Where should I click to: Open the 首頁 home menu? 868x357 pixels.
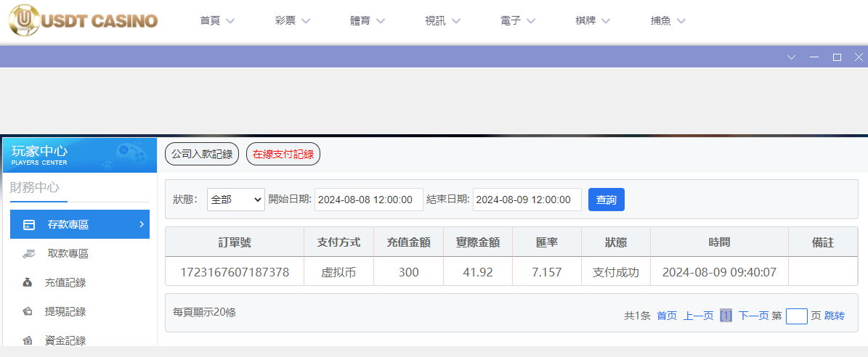pos(217,21)
